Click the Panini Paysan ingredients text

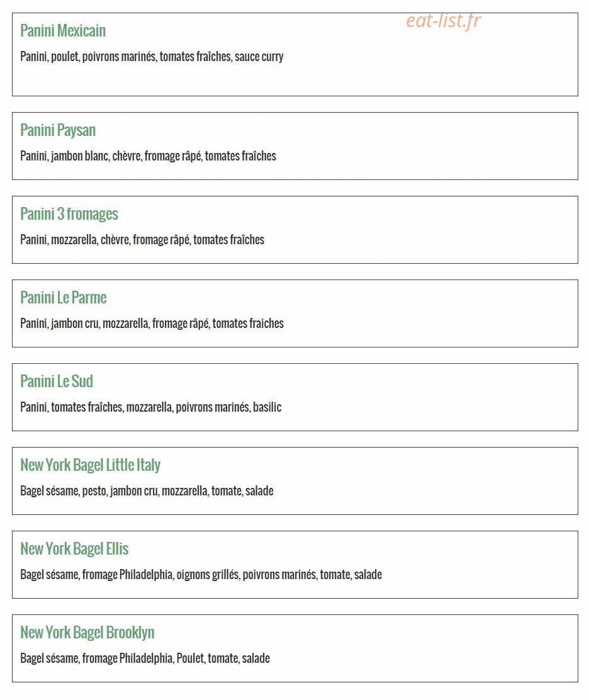click(x=148, y=156)
